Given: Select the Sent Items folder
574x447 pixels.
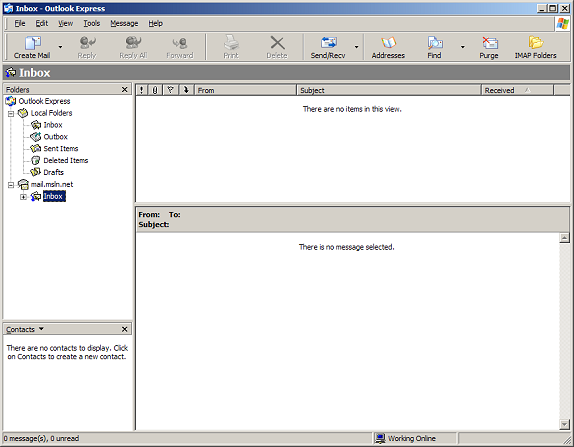Looking at the screenshot, I should [x=61, y=149].
